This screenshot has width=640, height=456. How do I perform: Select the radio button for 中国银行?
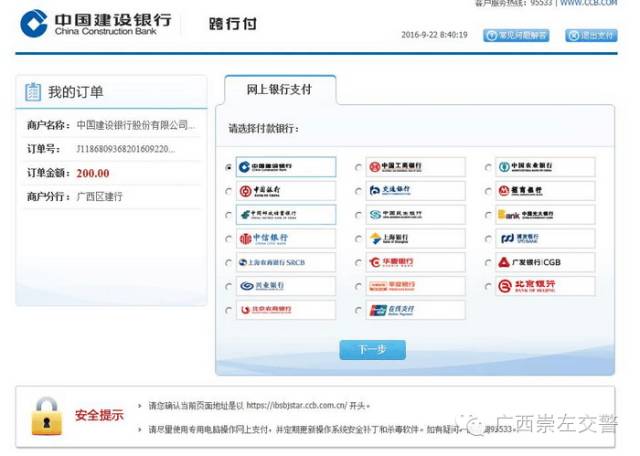coord(229,191)
